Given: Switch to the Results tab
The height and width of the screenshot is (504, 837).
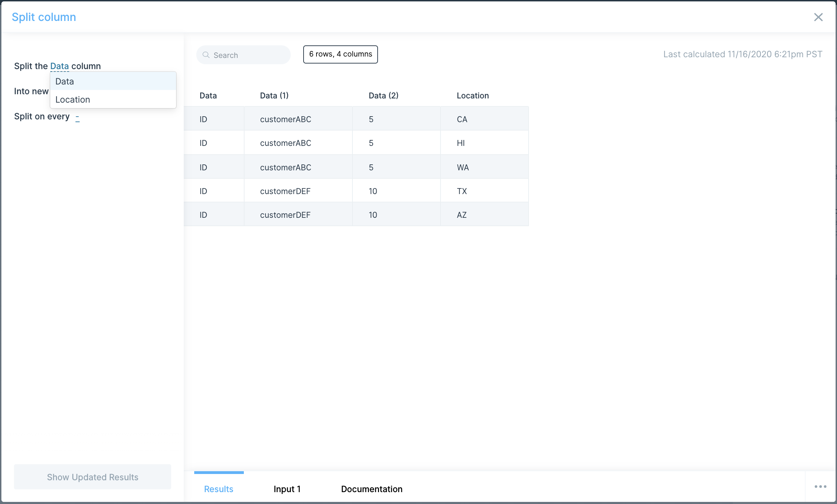Looking at the screenshot, I should (x=219, y=489).
